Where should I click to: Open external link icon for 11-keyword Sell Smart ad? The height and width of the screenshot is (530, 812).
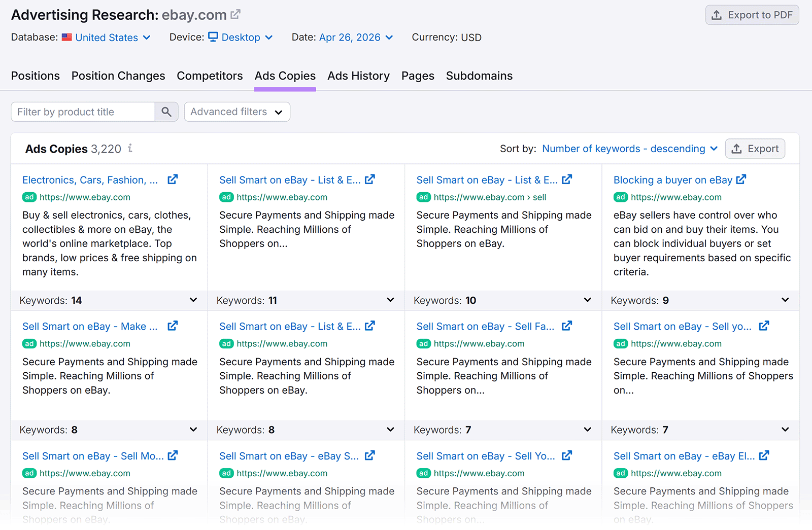pos(370,180)
